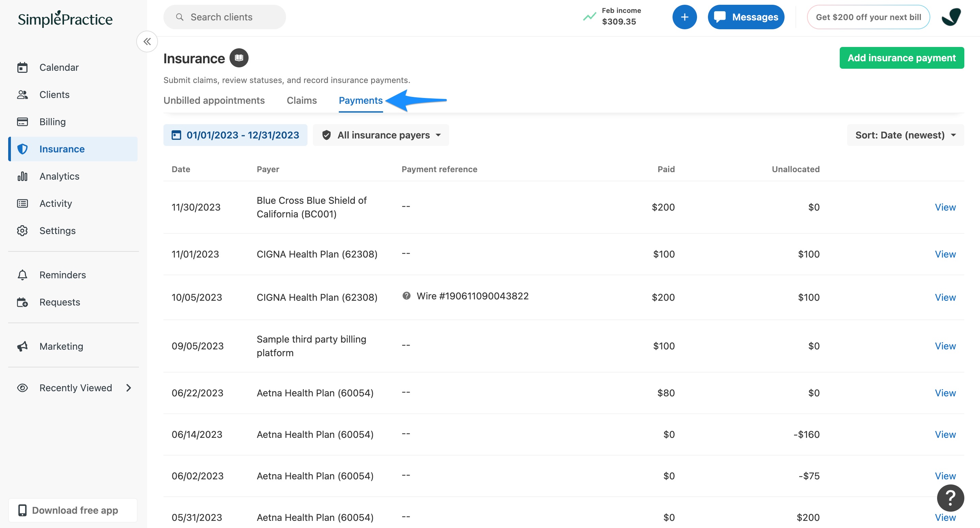Click the Insurance shield icon in sidebar

22,149
